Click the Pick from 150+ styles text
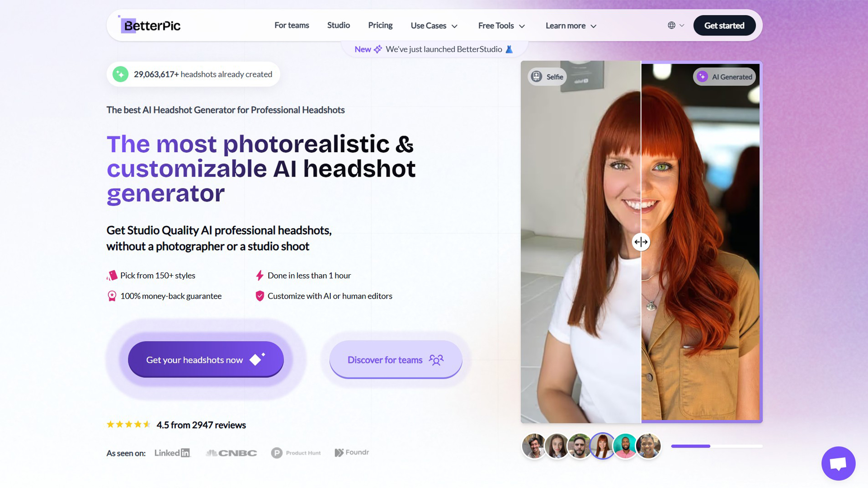This screenshot has height=488, width=868. click(x=158, y=276)
